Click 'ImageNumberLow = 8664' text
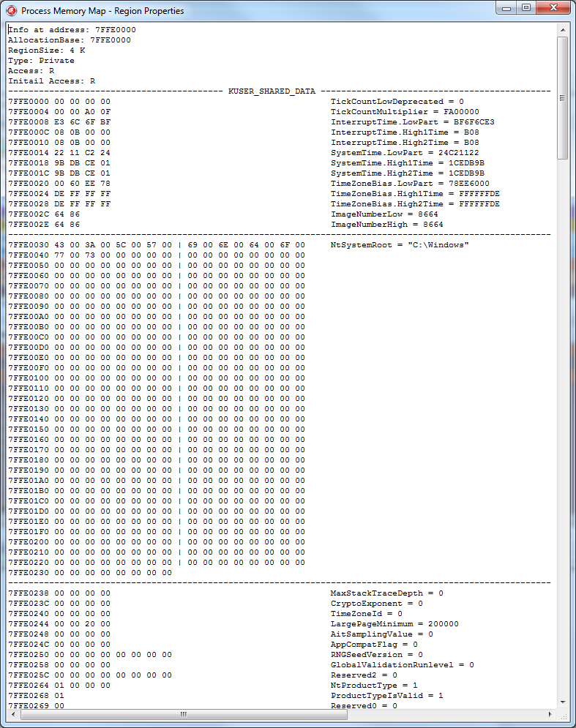This screenshot has width=576, height=728. [384, 214]
